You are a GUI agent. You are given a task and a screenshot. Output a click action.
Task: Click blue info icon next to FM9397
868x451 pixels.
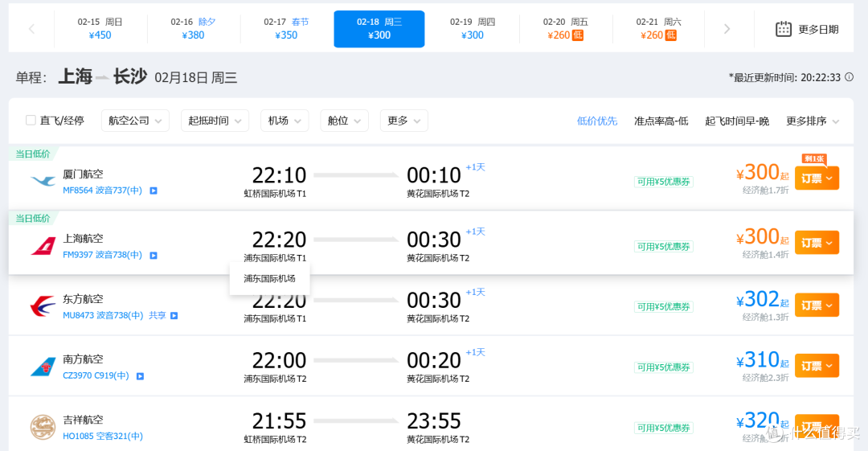(154, 256)
